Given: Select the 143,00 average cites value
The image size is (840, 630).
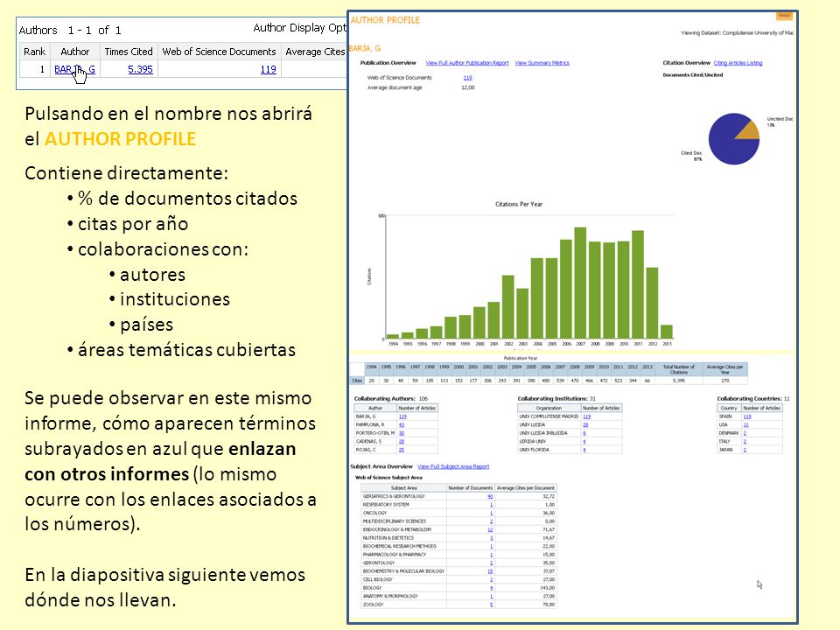Looking at the screenshot, I should (548, 588).
